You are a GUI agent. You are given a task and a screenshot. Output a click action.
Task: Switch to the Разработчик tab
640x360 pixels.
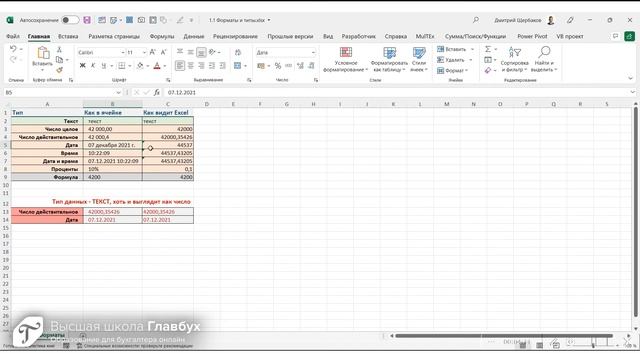tap(358, 36)
